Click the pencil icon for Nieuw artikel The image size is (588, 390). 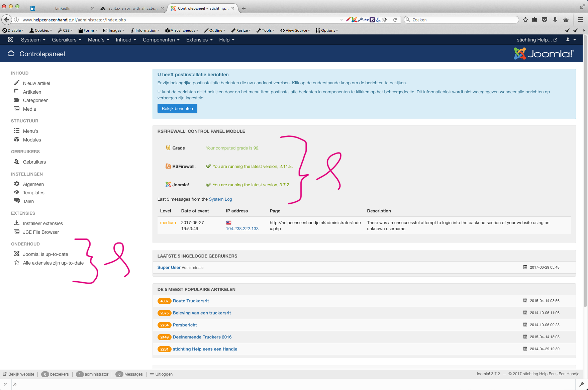click(17, 83)
